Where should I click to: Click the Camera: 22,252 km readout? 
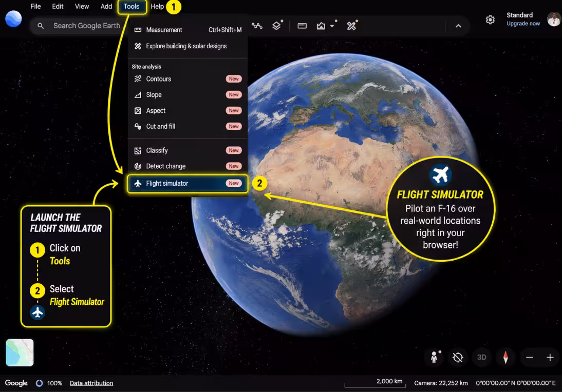pos(441,383)
